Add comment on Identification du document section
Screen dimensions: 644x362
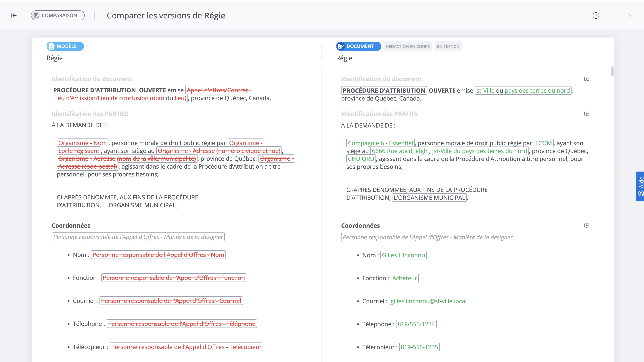(586, 79)
